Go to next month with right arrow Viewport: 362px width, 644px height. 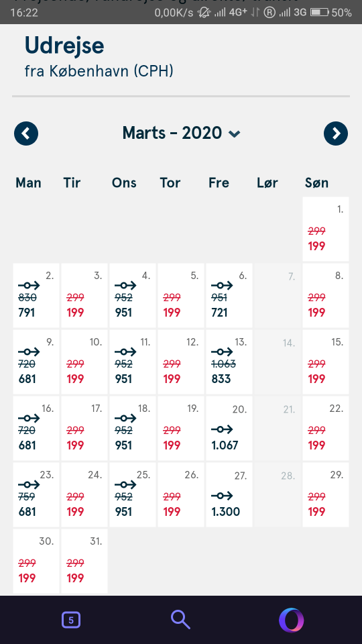(336, 133)
